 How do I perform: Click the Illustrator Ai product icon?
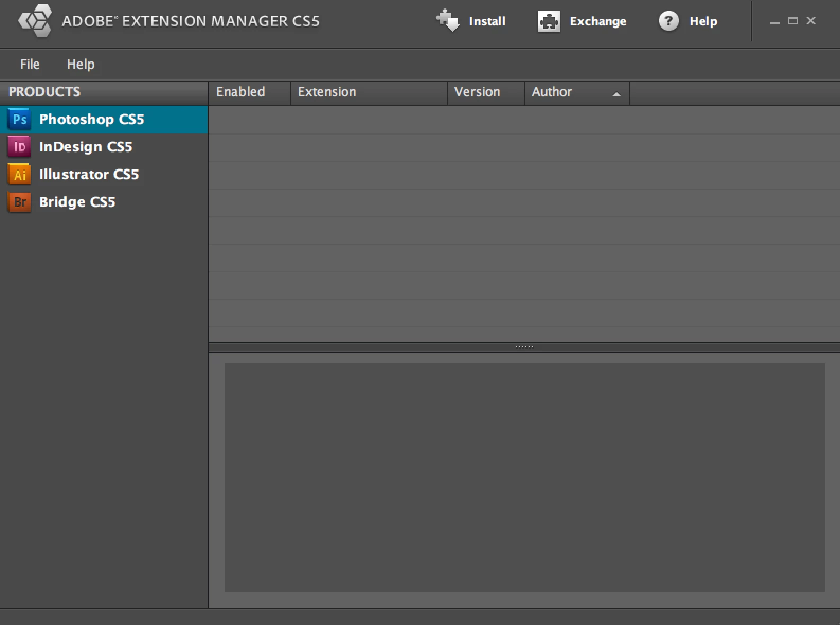pos(20,174)
